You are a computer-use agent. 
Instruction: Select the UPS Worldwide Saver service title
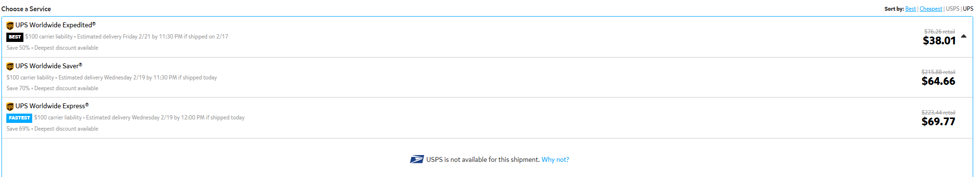click(x=49, y=66)
